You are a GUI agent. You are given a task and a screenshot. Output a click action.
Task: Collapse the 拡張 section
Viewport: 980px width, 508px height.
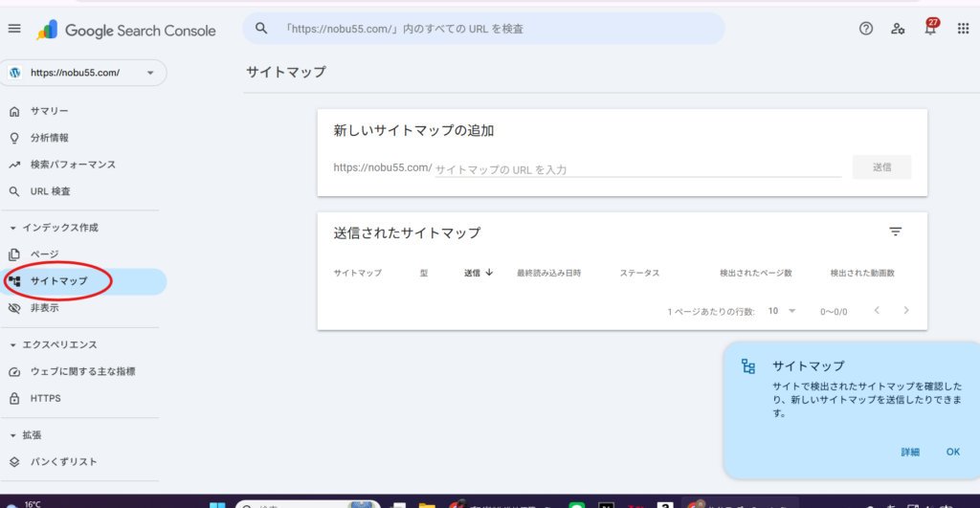pos(13,434)
